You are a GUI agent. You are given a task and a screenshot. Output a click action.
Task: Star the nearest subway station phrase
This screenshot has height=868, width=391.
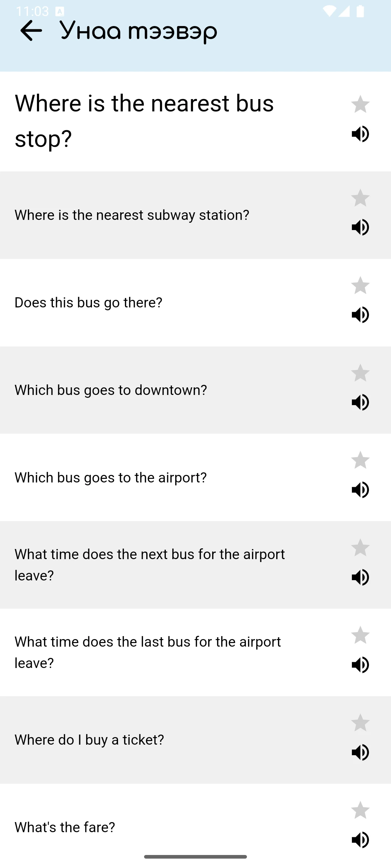click(360, 198)
